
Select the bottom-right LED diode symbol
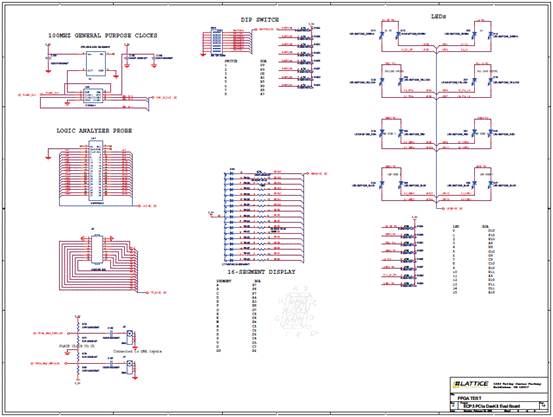point(491,184)
